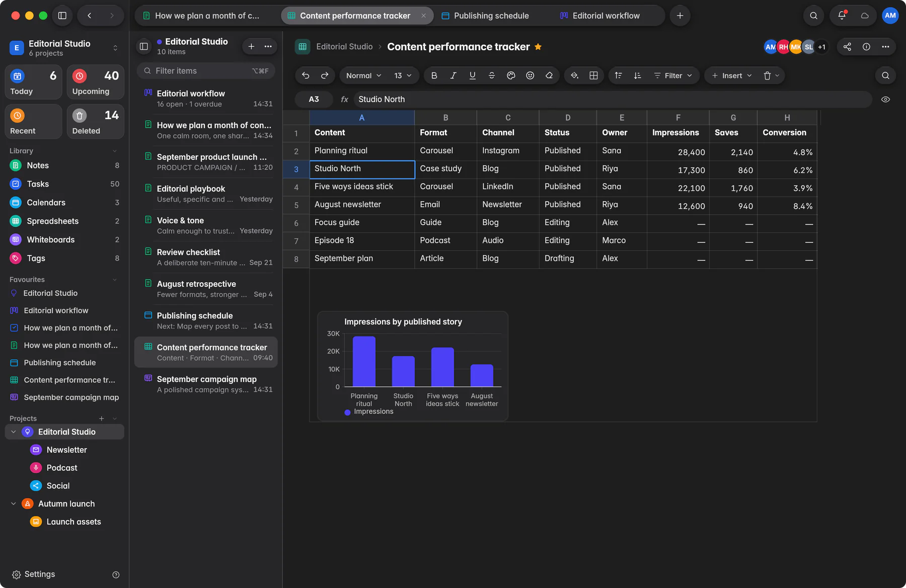Toggle italic formatting

453,75
